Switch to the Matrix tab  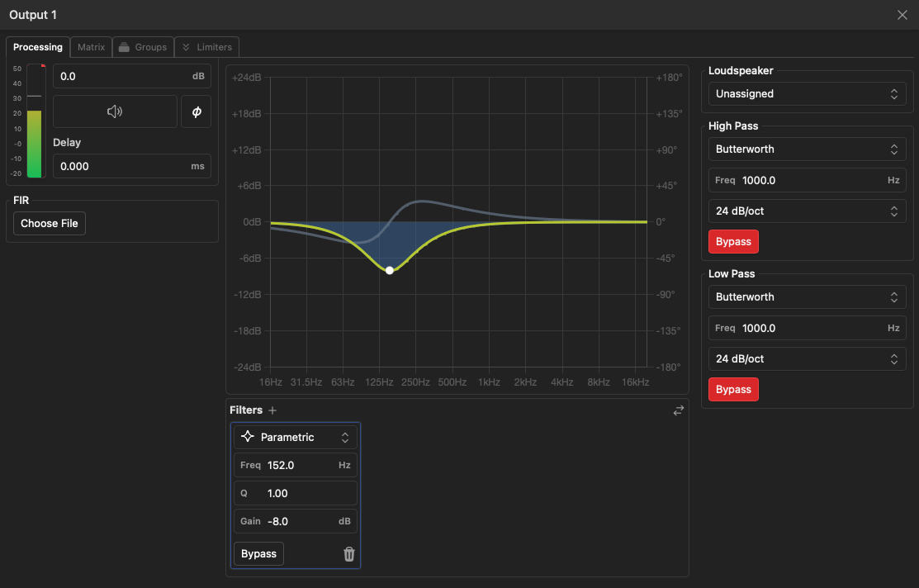pyautogui.click(x=91, y=47)
